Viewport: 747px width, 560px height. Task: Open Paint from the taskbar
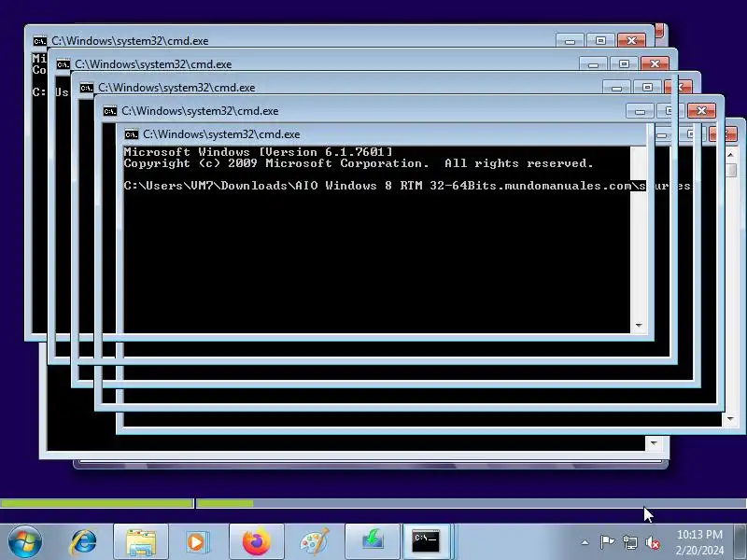pos(315,541)
